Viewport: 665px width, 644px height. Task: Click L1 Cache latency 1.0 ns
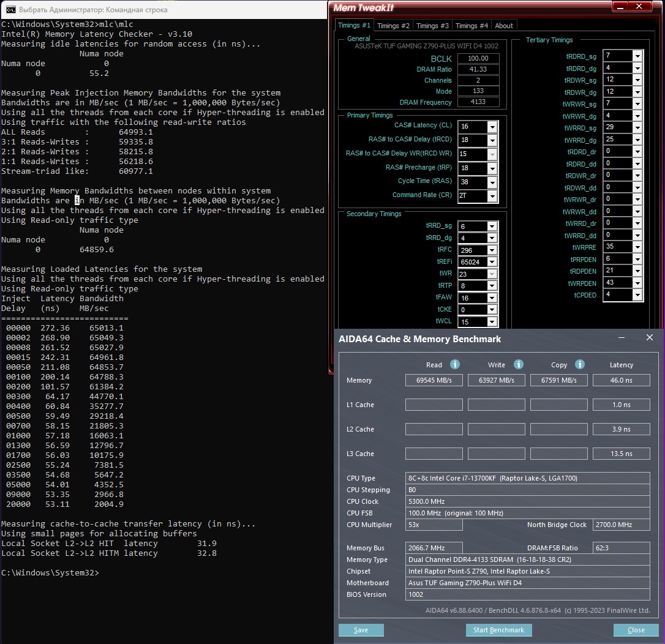pyautogui.click(x=622, y=405)
